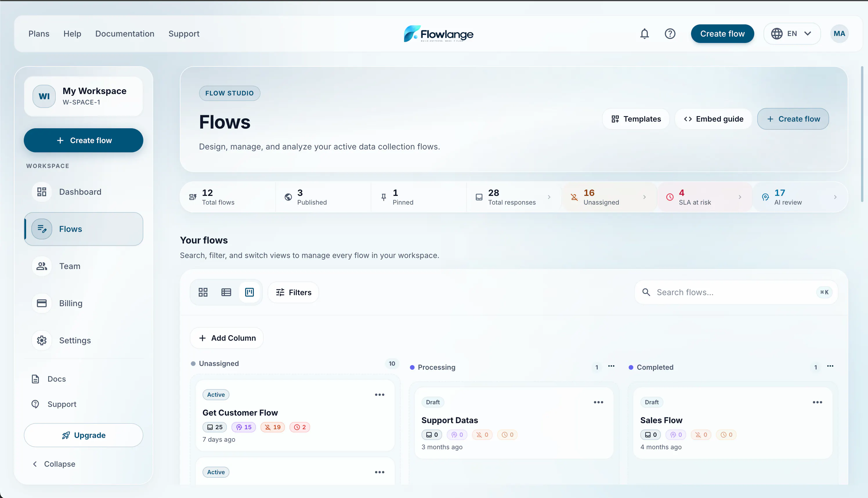Viewport: 868px width, 498px height.
Task: Open the MA user avatar
Action: tap(839, 34)
